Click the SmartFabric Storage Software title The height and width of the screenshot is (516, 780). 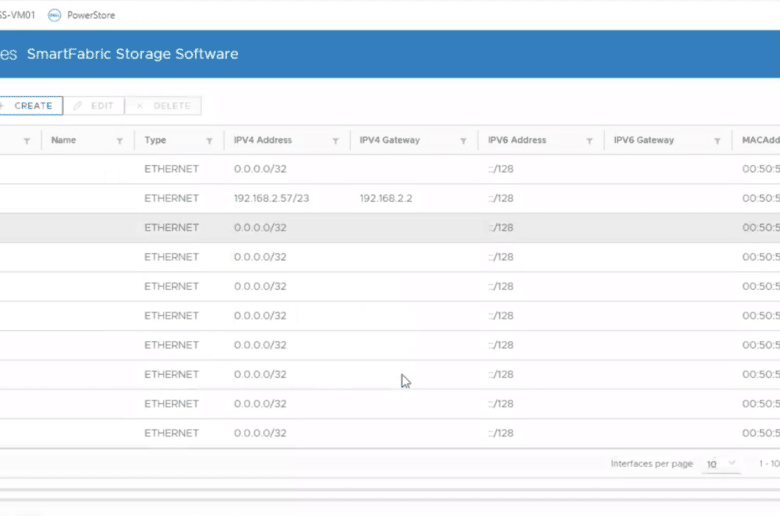coord(132,54)
